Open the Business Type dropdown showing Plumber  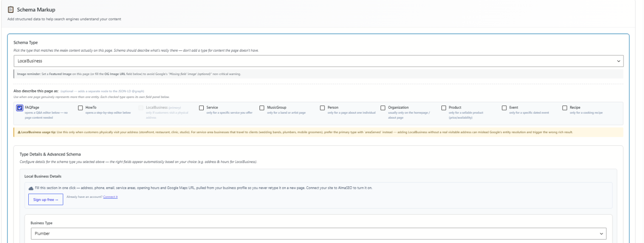(318, 234)
